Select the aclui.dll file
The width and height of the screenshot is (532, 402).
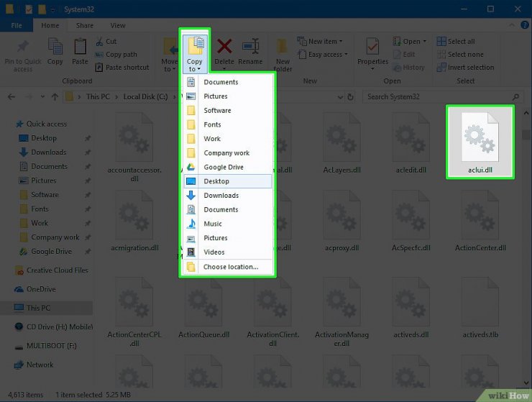coord(480,142)
